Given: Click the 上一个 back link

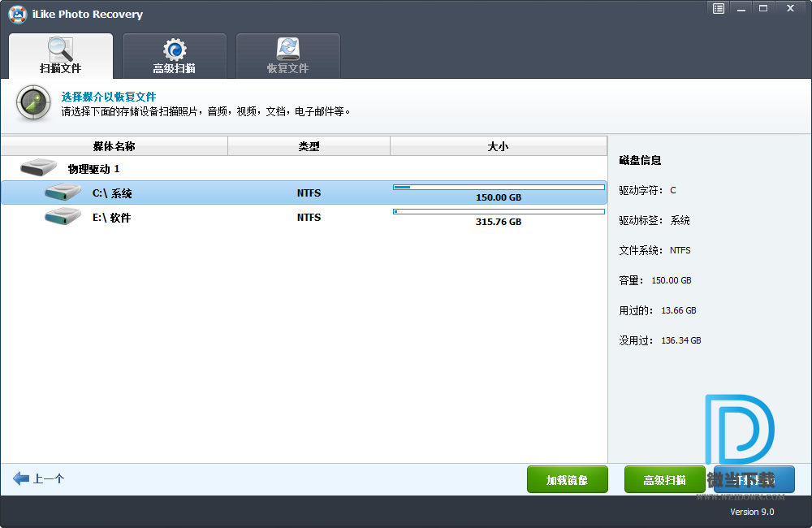Looking at the screenshot, I should click(49, 478).
